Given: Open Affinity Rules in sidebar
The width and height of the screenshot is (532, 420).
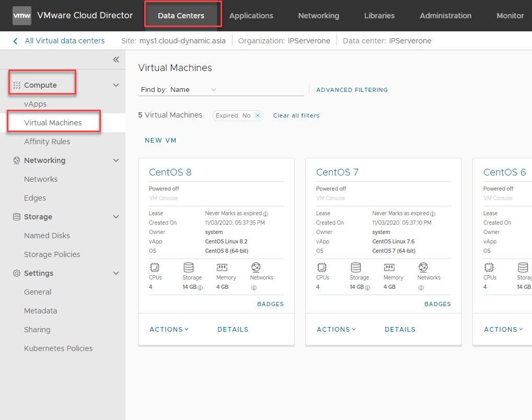Looking at the screenshot, I should [47, 142].
